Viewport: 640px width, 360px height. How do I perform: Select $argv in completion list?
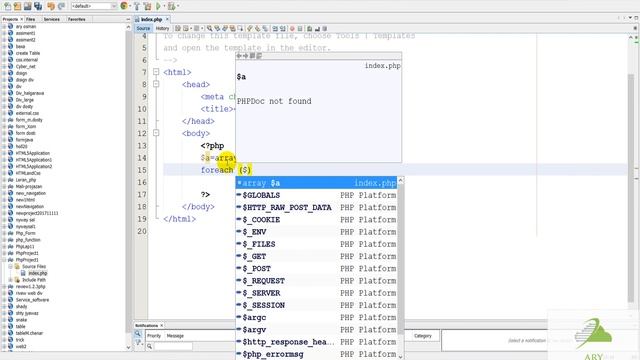point(316,330)
